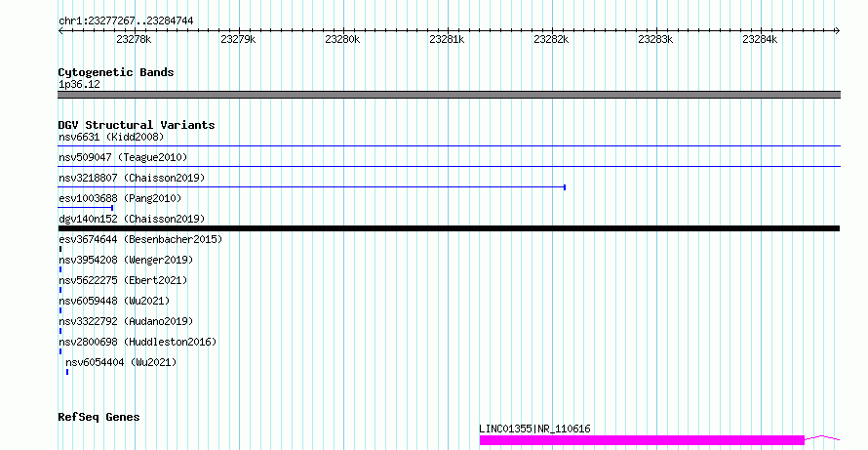Open variant nsv509047 (Teague2010) label
The width and height of the screenshot is (868, 450).
[x=123, y=157]
